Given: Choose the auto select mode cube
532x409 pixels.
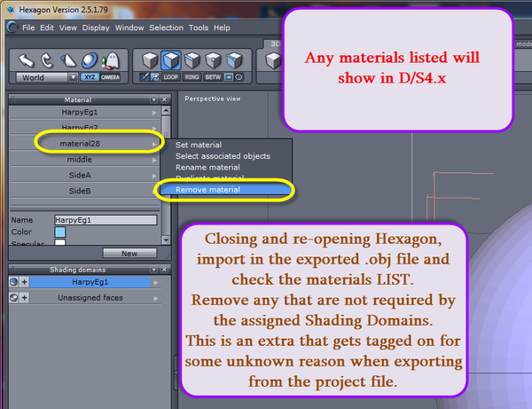Looking at the screenshot, I should pyautogui.click(x=234, y=60).
